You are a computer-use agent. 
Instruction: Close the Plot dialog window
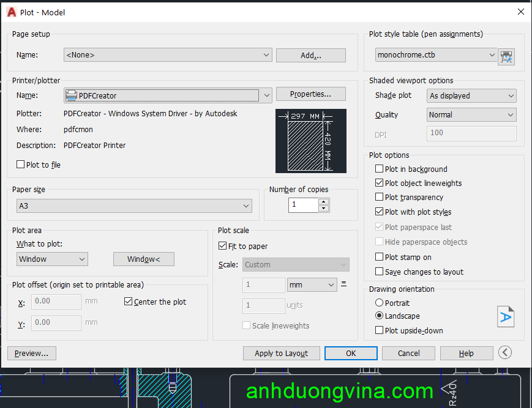tap(520, 12)
